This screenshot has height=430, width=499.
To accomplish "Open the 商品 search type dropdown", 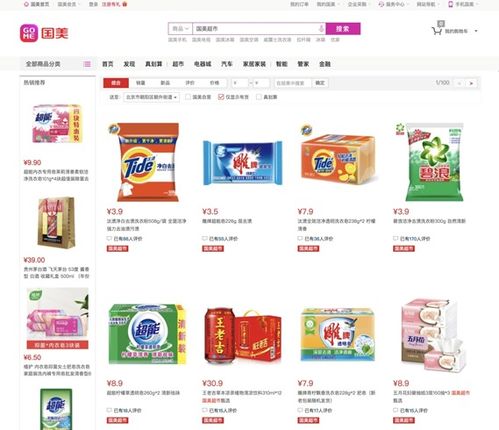I will pyautogui.click(x=180, y=29).
